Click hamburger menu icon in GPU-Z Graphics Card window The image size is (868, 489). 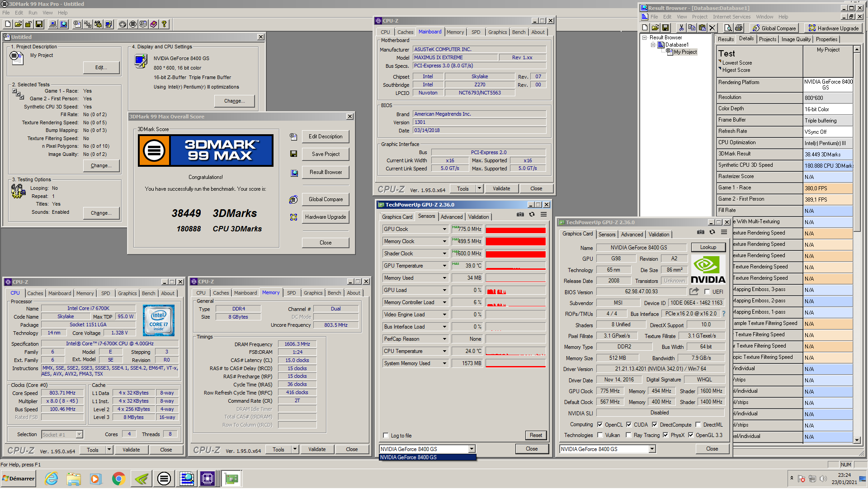pos(724,232)
